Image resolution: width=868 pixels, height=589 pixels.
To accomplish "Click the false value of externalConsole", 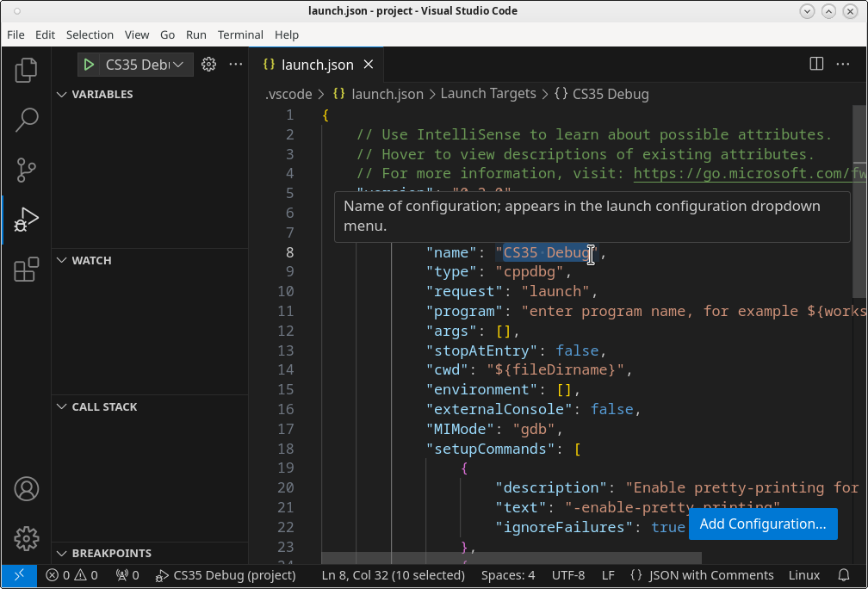I will pos(611,409).
